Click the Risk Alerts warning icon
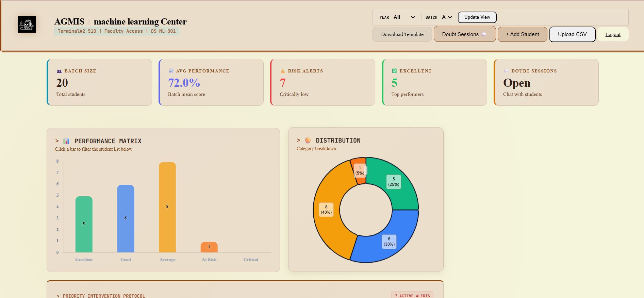 tap(283, 71)
